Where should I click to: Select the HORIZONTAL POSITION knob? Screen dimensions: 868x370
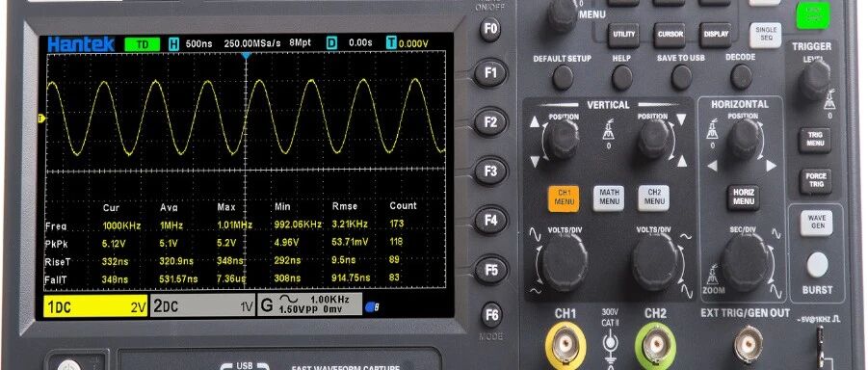[744, 139]
